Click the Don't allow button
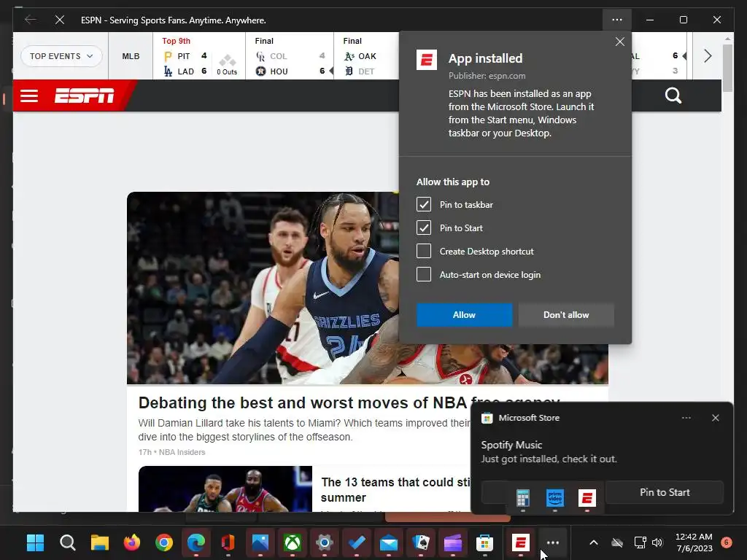The width and height of the screenshot is (747, 560). click(566, 315)
